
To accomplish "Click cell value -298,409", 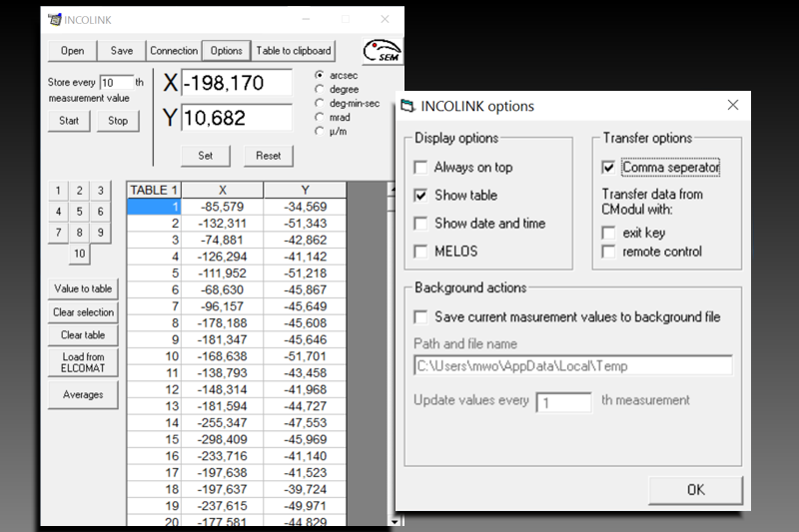I will click(x=223, y=439).
